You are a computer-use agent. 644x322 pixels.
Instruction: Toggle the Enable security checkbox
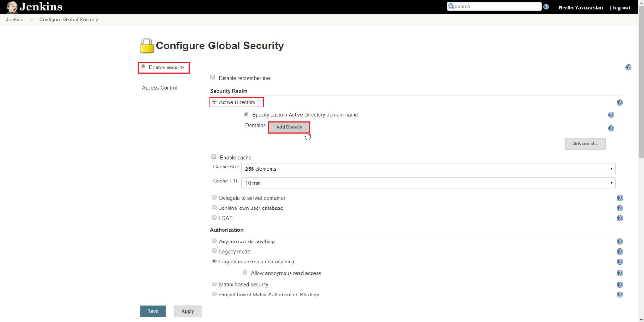pyautogui.click(x=143, y=67)
